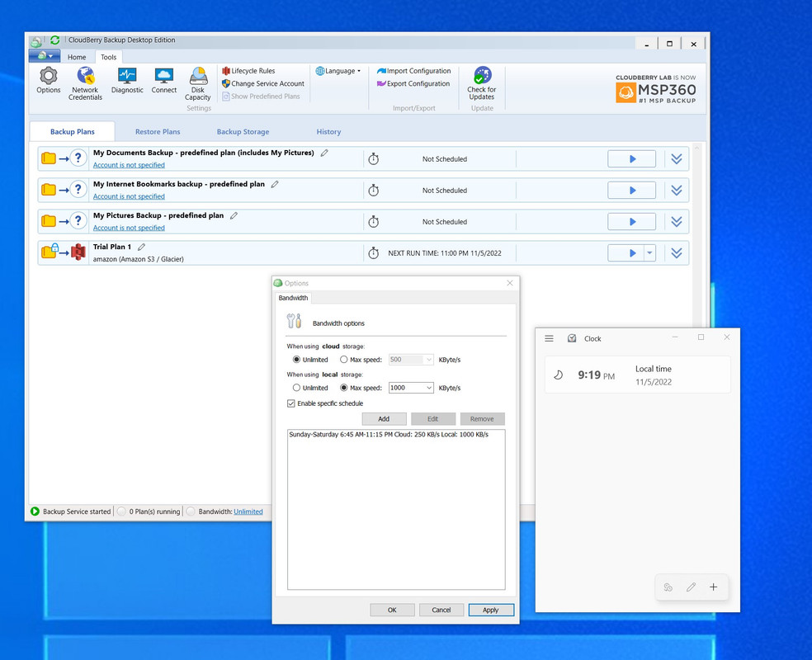The image size is (812, 660).
Task: Run My Documents Backup plan
Action: click(x=632, y=159)
